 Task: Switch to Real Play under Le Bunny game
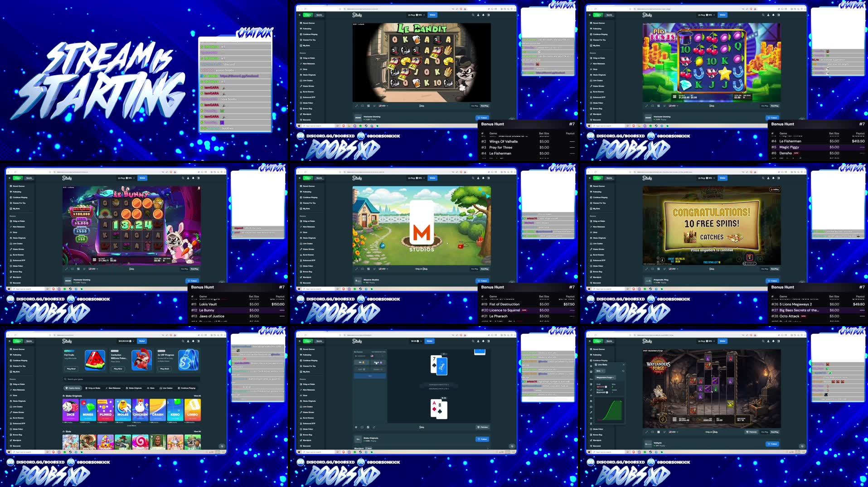194,269
